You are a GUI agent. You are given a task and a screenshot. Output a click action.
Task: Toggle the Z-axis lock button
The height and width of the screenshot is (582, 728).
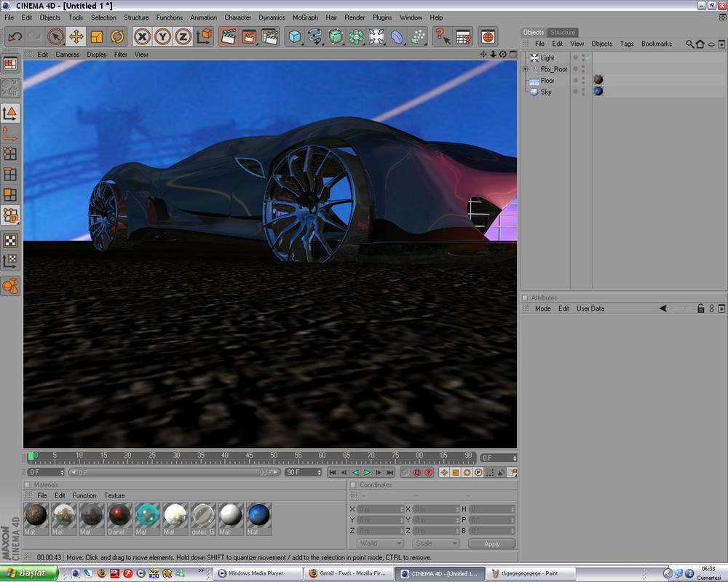click(x=183, y=36)
